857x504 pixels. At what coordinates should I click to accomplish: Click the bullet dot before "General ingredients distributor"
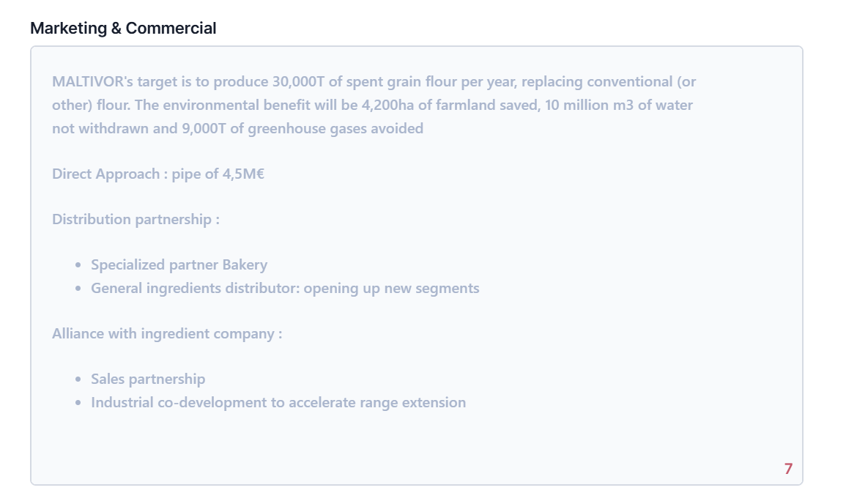[78, 289]
